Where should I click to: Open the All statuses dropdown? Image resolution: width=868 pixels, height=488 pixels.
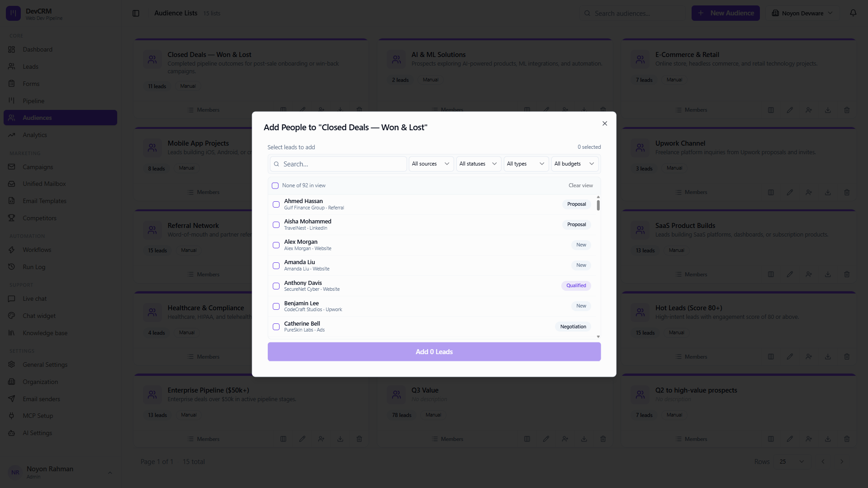pos(478,164)
